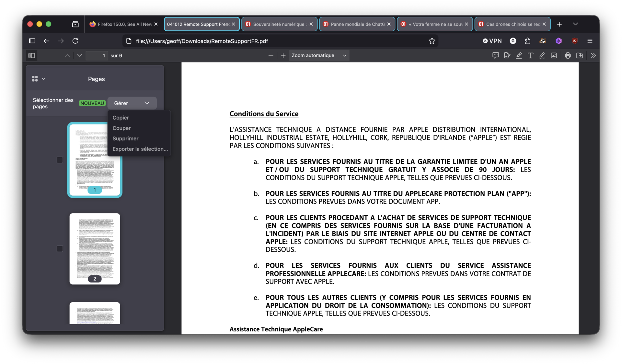Expand the Gérer pages menu
Viewport: 622px width, 364px height.
[132, 103]
